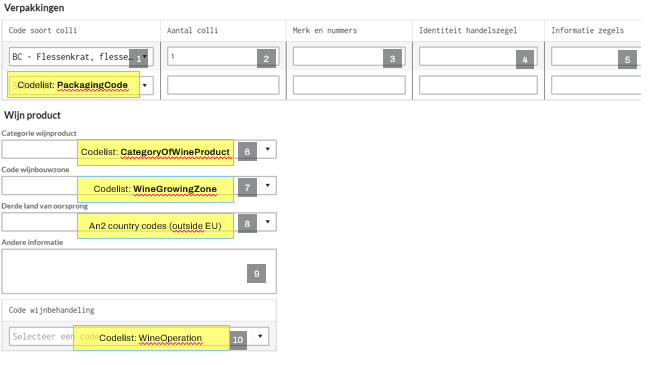Click the first row Informatie zegels field
This screenshot has width=648, height=365.
point(596,56)
